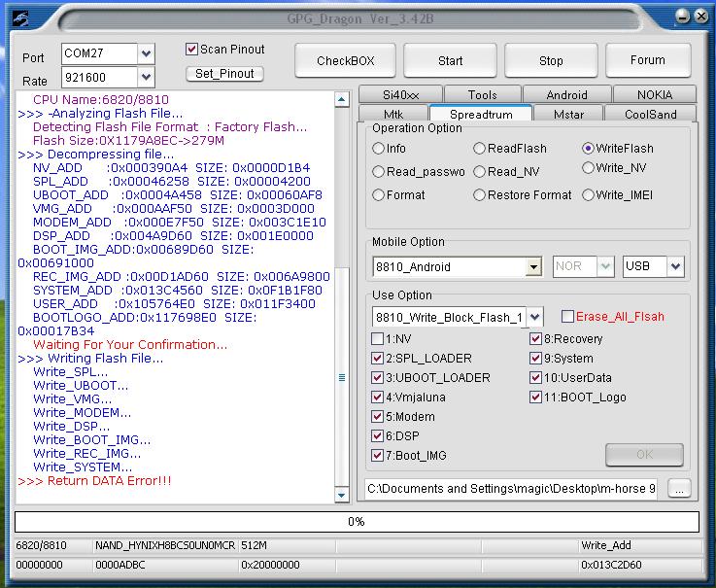This screenshot has width=716, height=588.
Task: Click the Port COM27 text field
Action: tap(99, 53)
